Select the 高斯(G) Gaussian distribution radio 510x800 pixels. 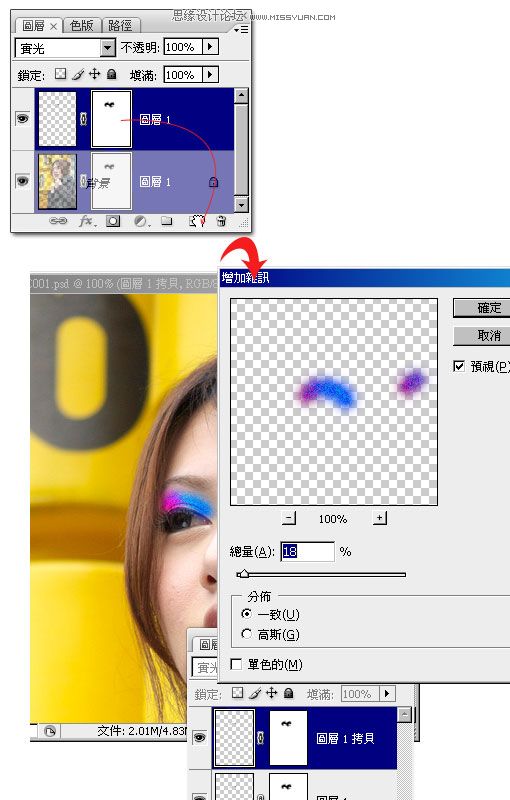pos(246,634)
